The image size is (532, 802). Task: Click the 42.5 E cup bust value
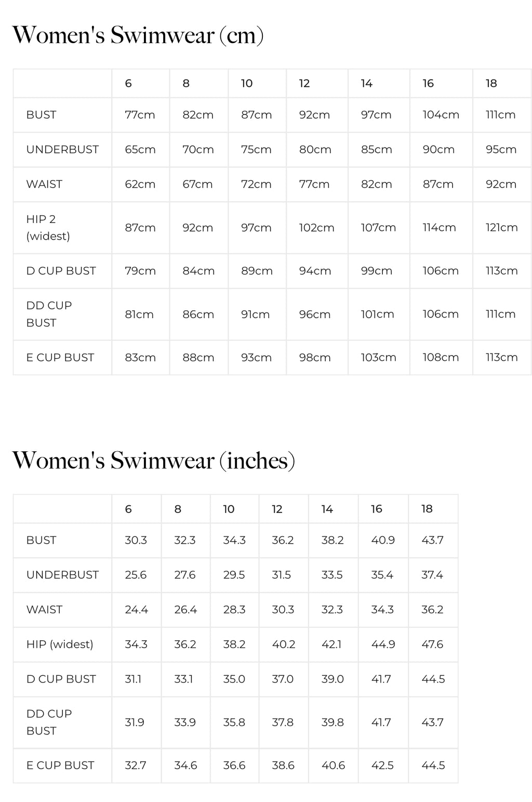point(382,766)
